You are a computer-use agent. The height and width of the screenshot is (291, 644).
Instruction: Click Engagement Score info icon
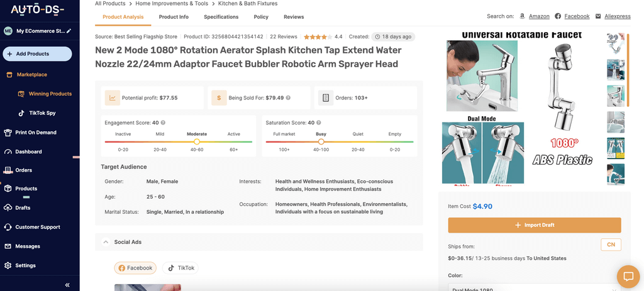(x=163, y=123)
